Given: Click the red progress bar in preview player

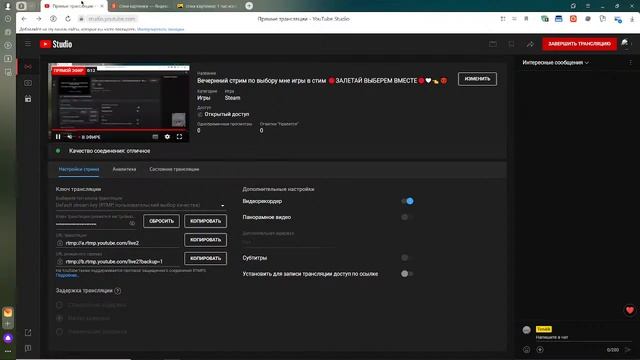Looking at the screenshot, I should coord(119,130).
